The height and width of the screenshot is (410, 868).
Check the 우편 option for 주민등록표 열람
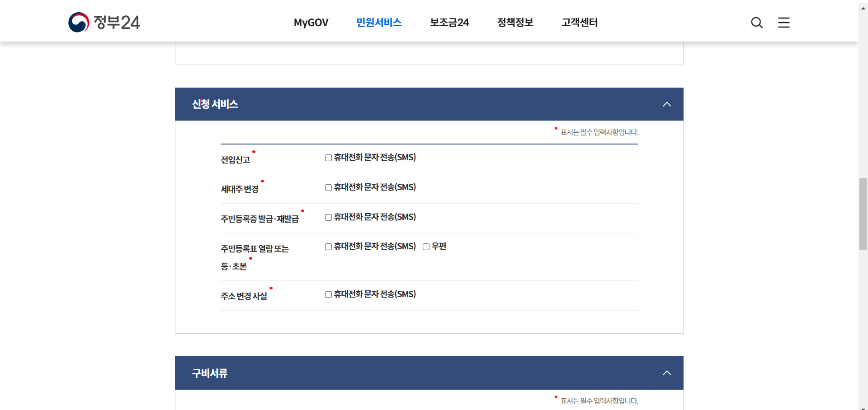(425, 247)
